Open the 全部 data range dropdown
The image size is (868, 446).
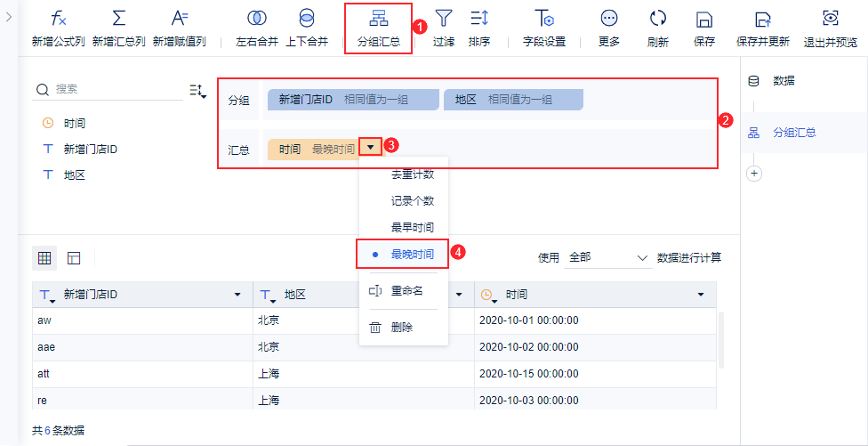click(607, 257)
